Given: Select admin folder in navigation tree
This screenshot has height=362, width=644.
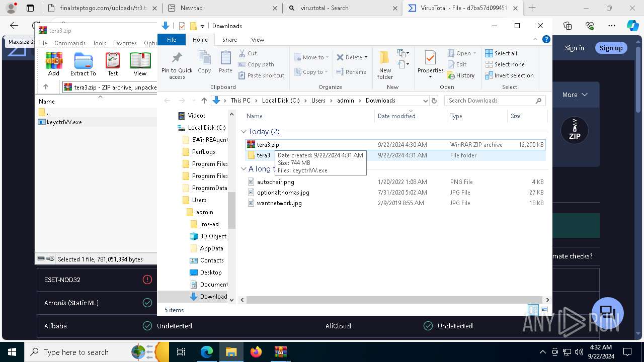Looking at the screenshot, I should pos(205,212).
